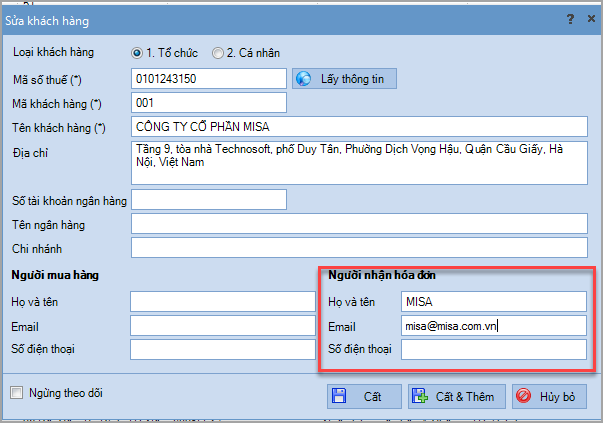Click the Sửa khách hàng title text
603x423 pixels.
(x=47, y=21)
